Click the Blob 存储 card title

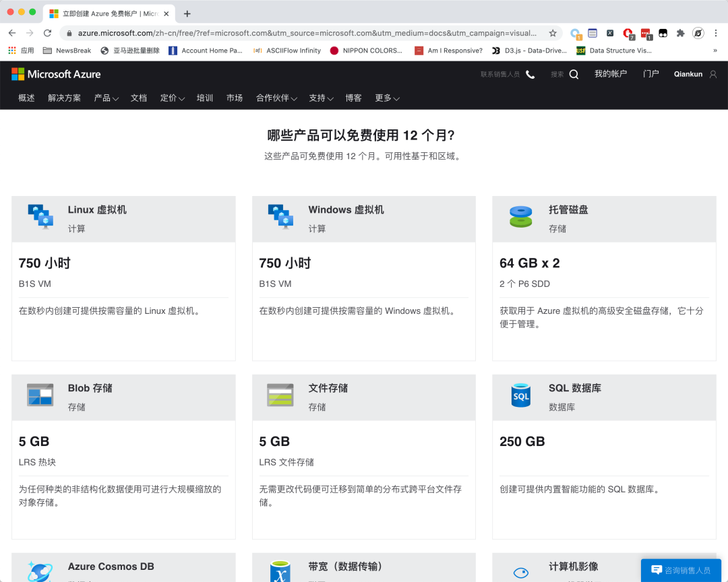[x=90, y=388]
